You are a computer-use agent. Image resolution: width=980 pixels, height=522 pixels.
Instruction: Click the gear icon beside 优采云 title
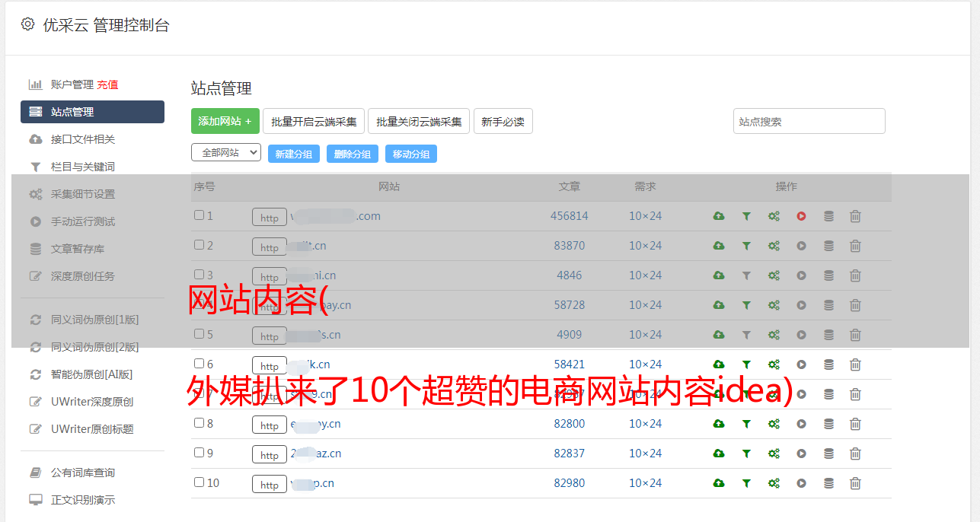tap(28, 24)
